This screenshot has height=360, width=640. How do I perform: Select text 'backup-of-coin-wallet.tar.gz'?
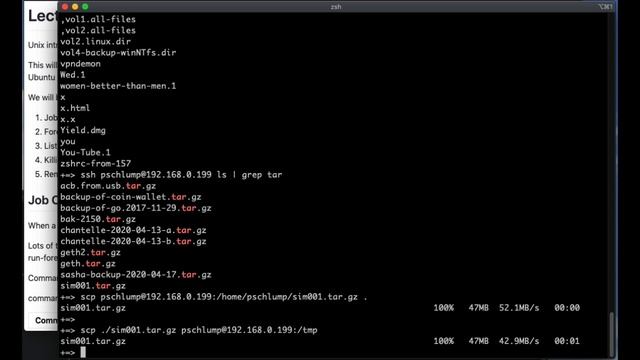[131, 197]
